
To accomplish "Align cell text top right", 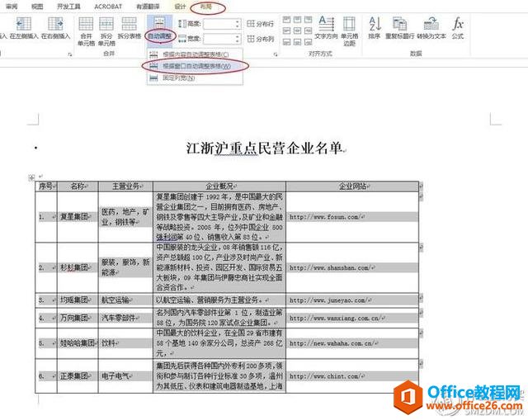I will (308, 20).
